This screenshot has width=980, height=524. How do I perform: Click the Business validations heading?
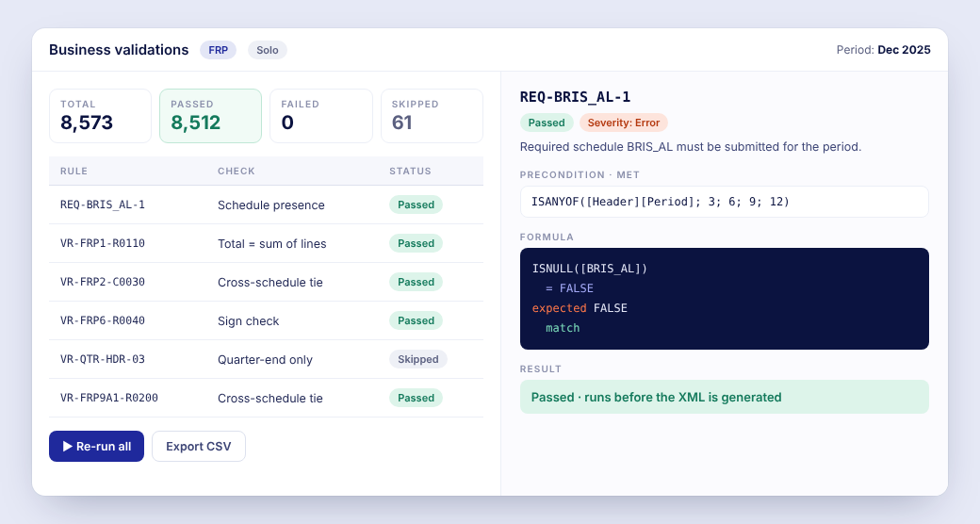pos(119,50)
